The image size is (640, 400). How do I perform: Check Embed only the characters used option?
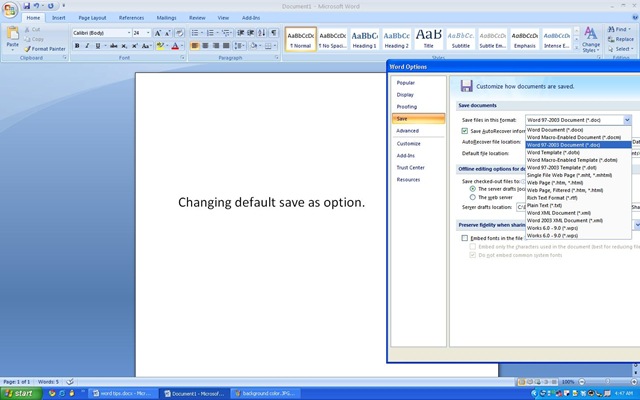click(x=473, y=247)
